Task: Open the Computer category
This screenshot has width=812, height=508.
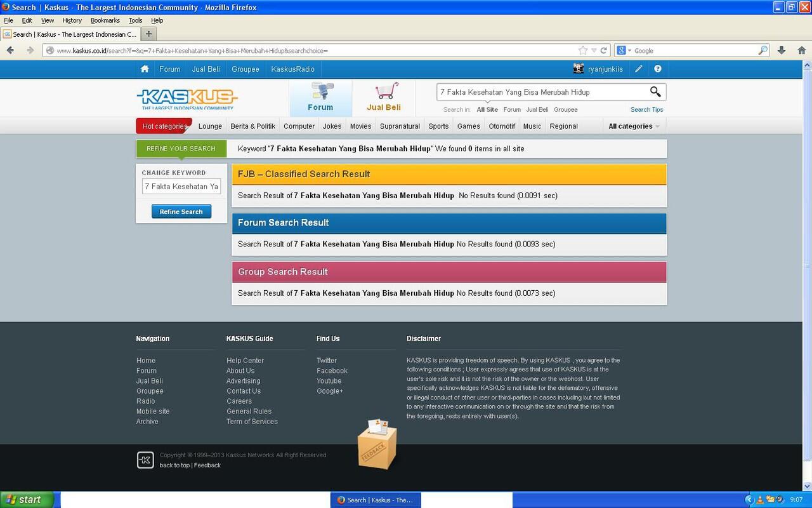Action: [299, 126]
